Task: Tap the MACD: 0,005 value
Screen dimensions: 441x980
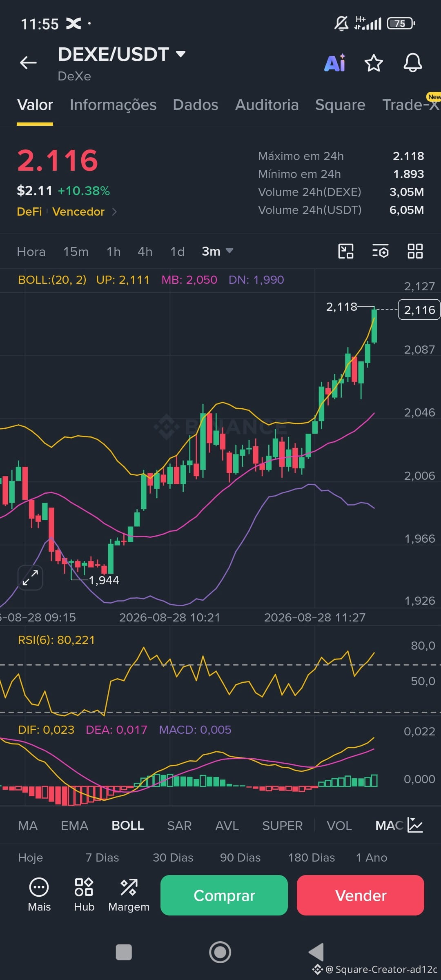Action: 195,730
